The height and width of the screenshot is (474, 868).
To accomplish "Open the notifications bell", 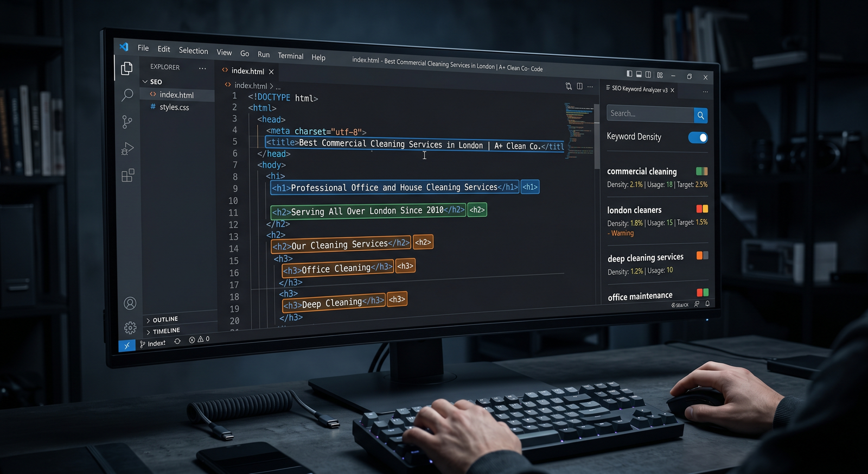I will click(x=707, y=304).
